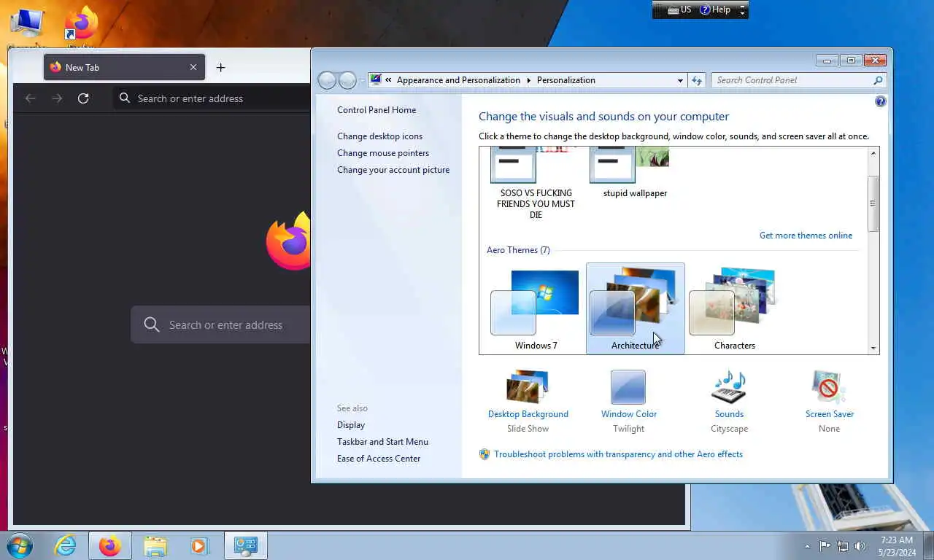934x560 pixels.
Task: Click Get more themes online link
Action: tap(806, 236)
